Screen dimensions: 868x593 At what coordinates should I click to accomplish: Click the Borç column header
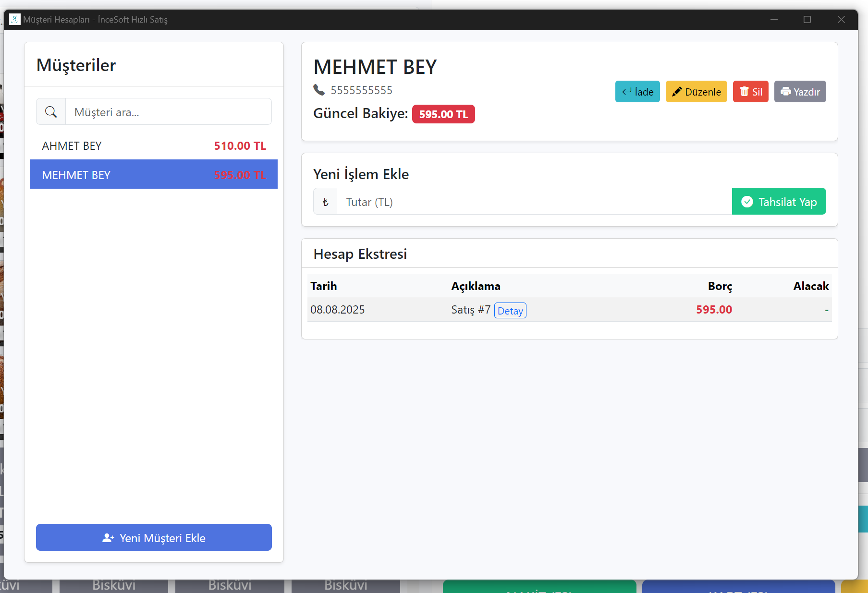click(x=720, y=286)
